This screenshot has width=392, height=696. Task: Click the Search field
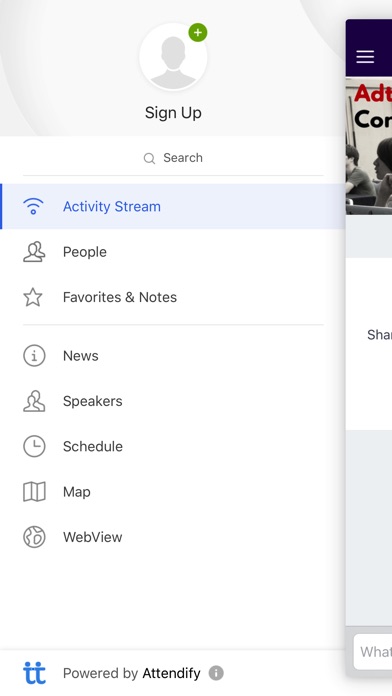173,158
